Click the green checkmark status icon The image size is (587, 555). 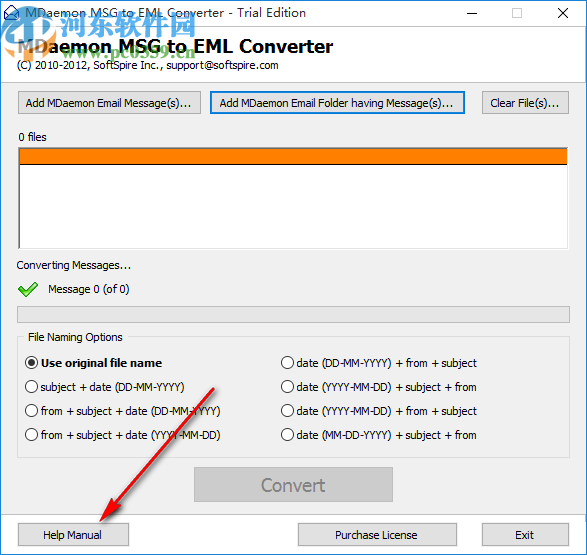point(28,289)
